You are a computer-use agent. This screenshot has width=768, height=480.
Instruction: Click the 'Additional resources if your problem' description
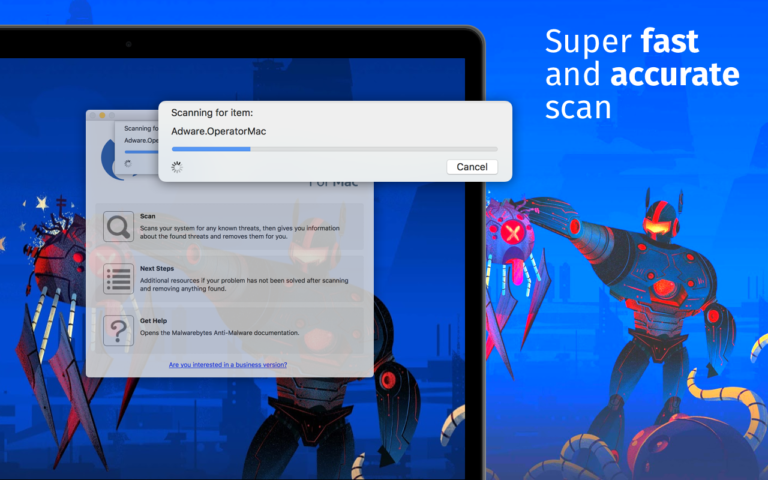click(244, 285)
